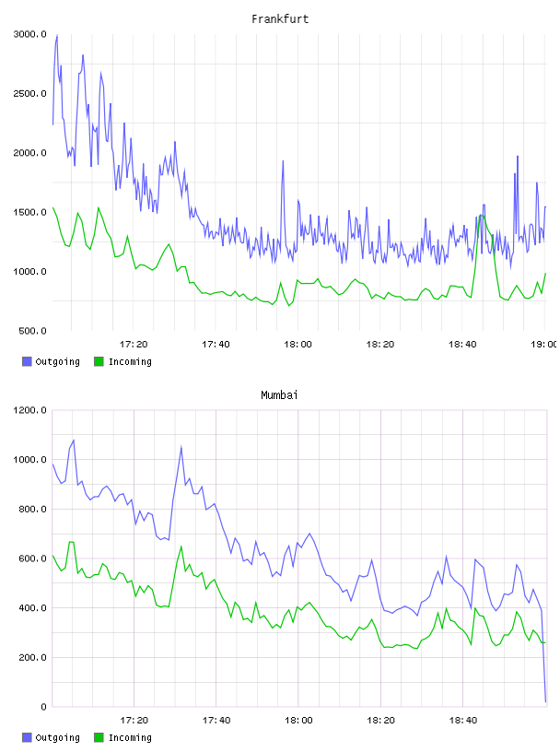Click Mumbai outgoing drop to zero at chart end

pyautogui.click(x=545, y=701)
